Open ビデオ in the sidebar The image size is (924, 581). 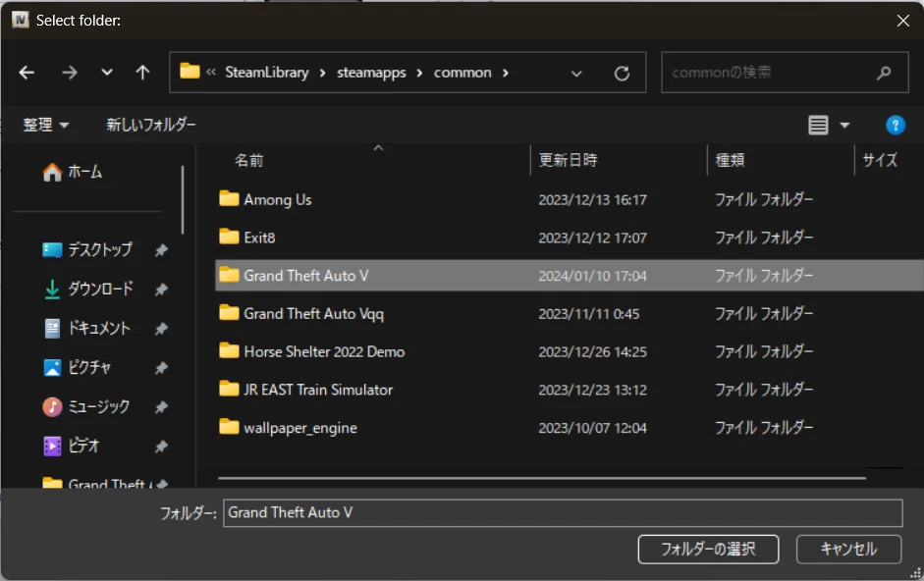71,447
